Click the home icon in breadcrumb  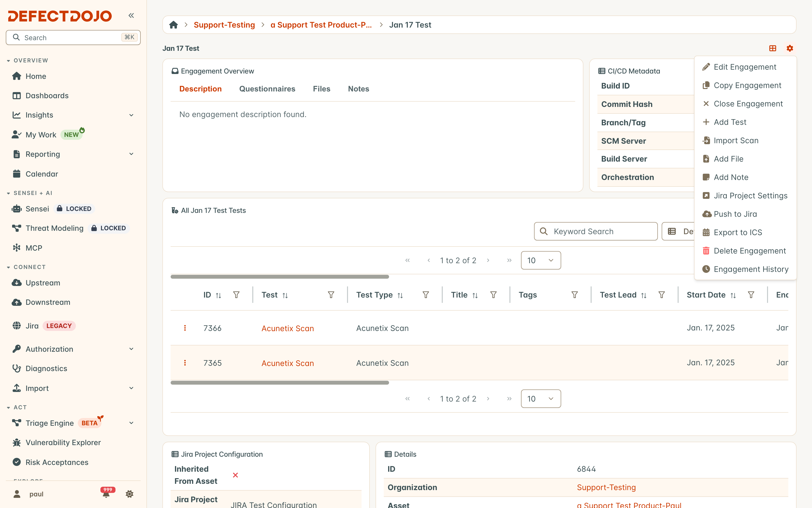pos(174,25)
